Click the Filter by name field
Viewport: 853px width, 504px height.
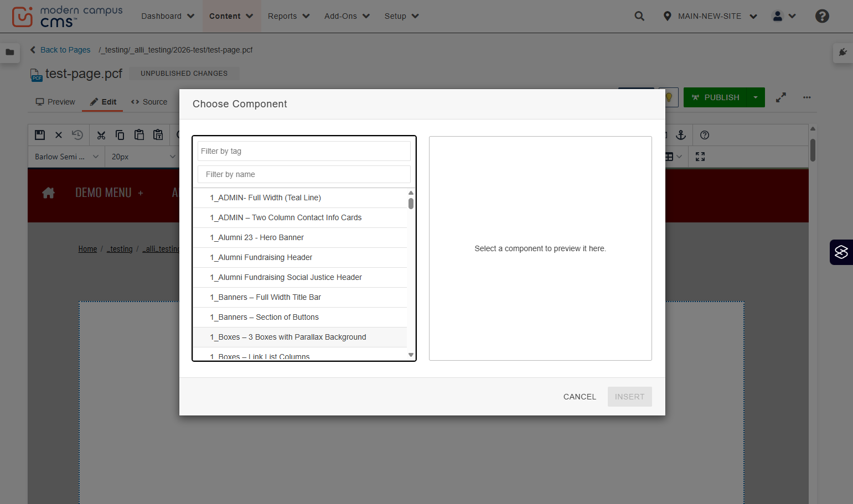click(304, 174)
